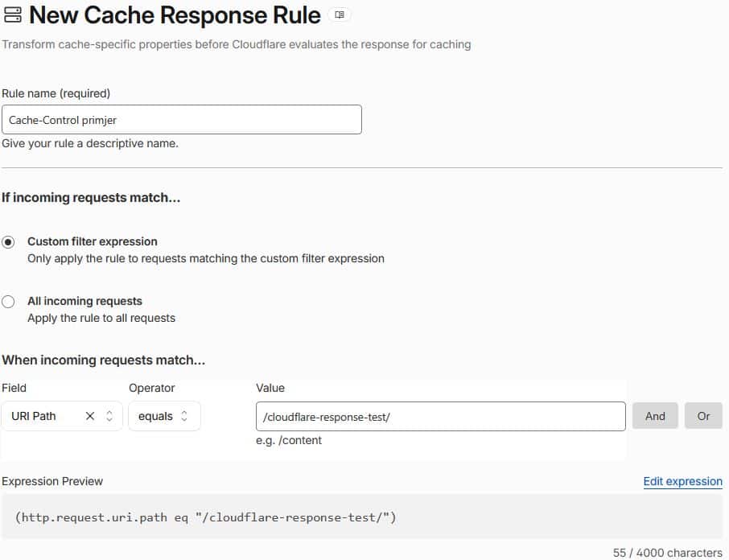729x560 pixels.
Task: Click the 'When incoming requests match...' heading
Action: tap(103, 360)
